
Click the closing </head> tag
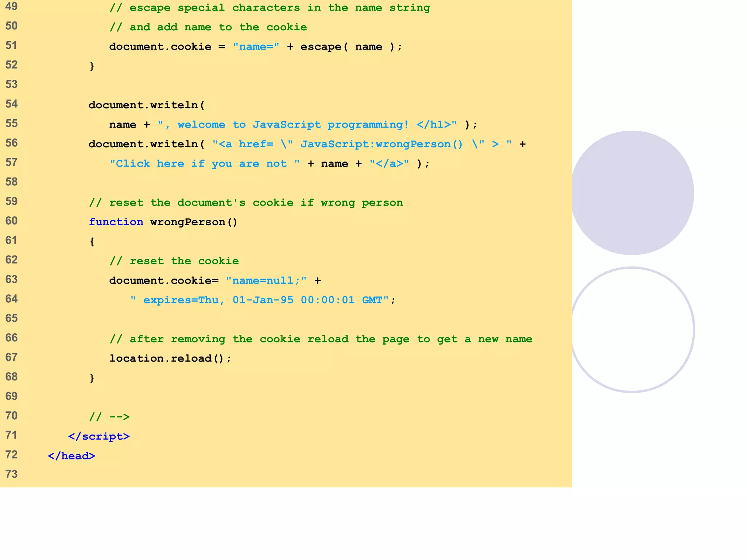pyautogui.click(x=71, y=456)
